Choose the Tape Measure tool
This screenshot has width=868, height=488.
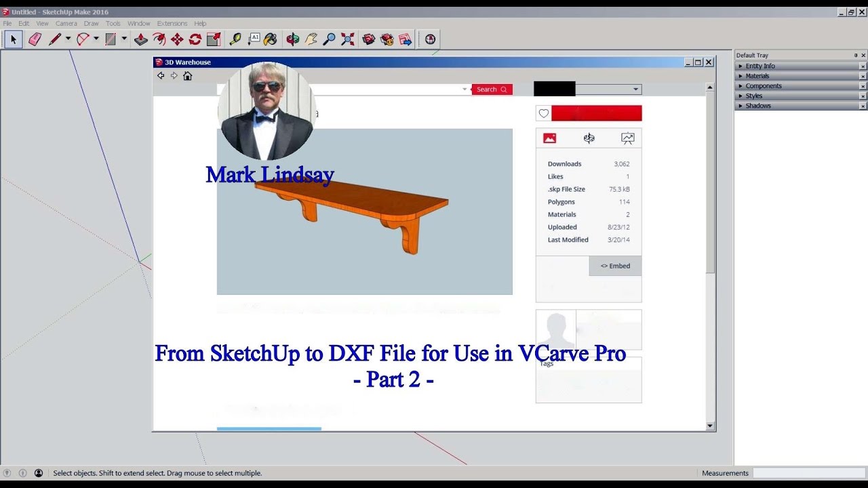click(x=235, y=39)
